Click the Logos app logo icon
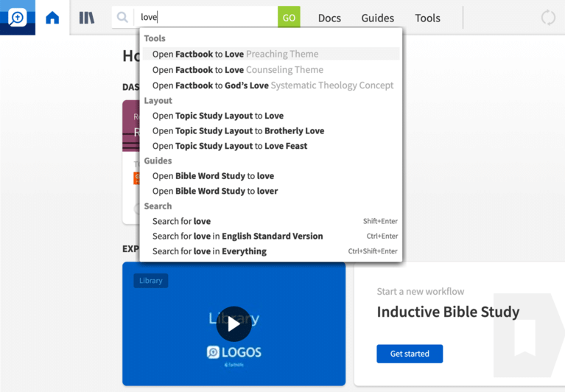Image resolution: width=565 pixels, height=392 pixels. point(17,17)
